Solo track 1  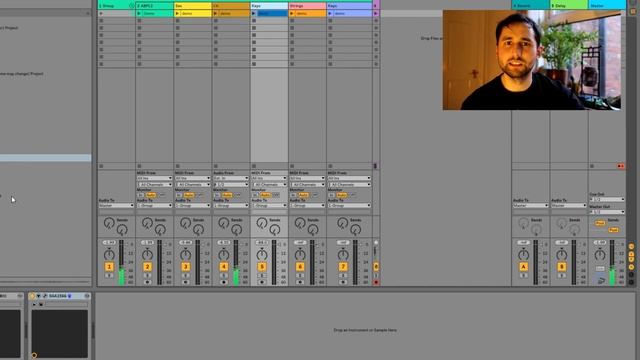(x=109, y=276)
